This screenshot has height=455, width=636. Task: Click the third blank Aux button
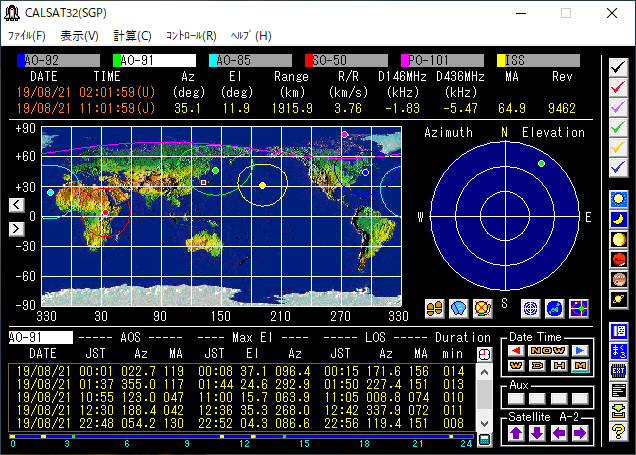point(559,399)
